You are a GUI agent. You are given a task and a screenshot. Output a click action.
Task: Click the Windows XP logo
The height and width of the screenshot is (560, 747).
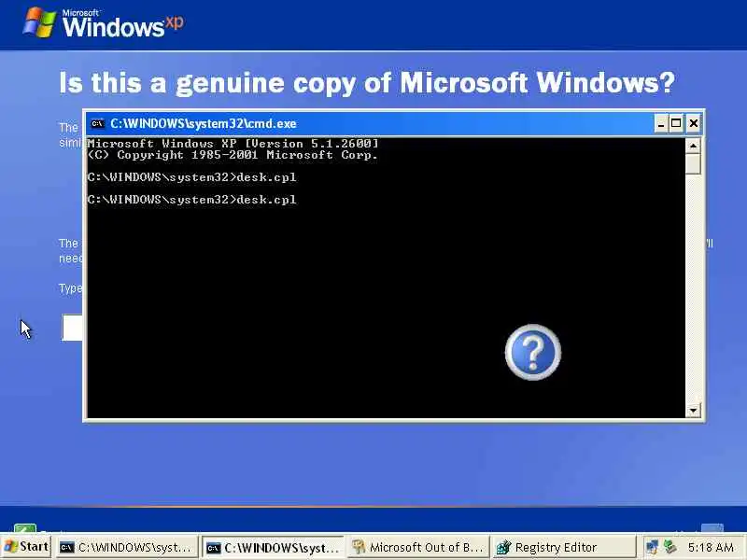point(104,22)
